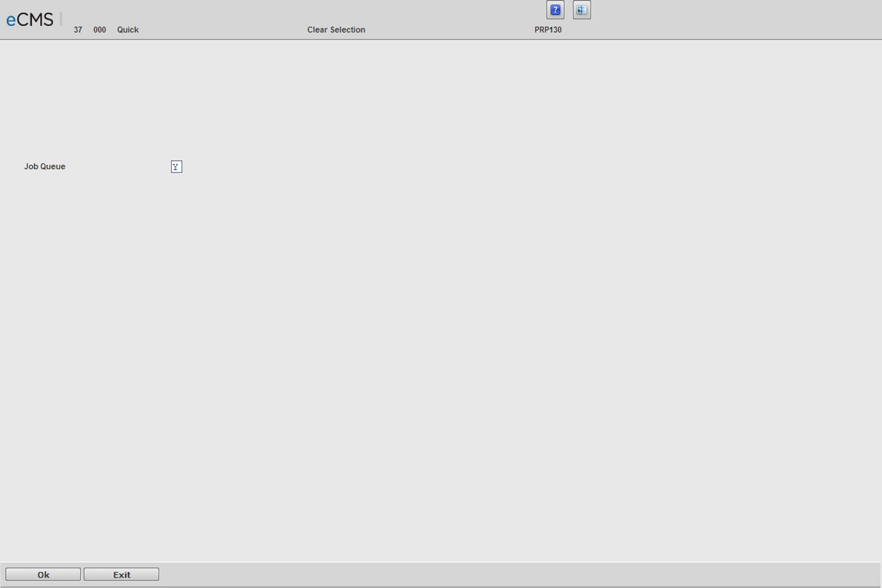Select the Job Queue label
Image resolution: width=882 pixels, height=588 pixels.
pos(45,166)
